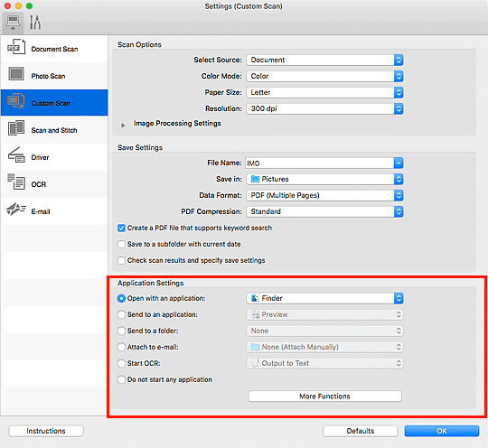This screenshot has width=488, height=448.
Task: Expand Image Processing Settings triangle
Action: coord(123,125)
